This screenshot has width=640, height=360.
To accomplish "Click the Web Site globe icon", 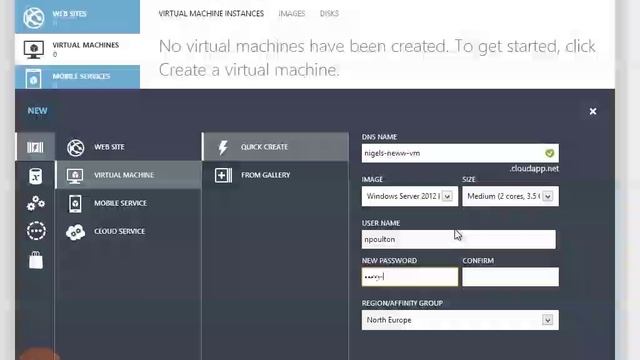I will tap(76, 147).
